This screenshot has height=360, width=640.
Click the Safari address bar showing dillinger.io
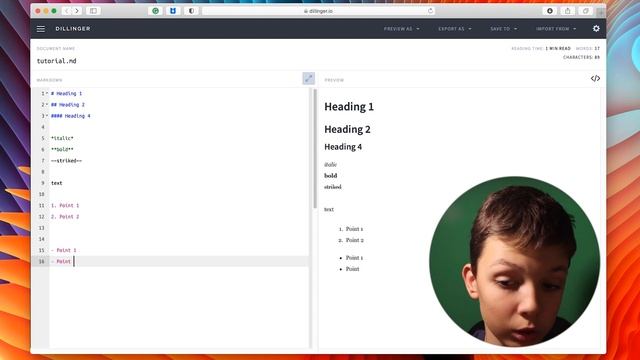tap(318, 11)
